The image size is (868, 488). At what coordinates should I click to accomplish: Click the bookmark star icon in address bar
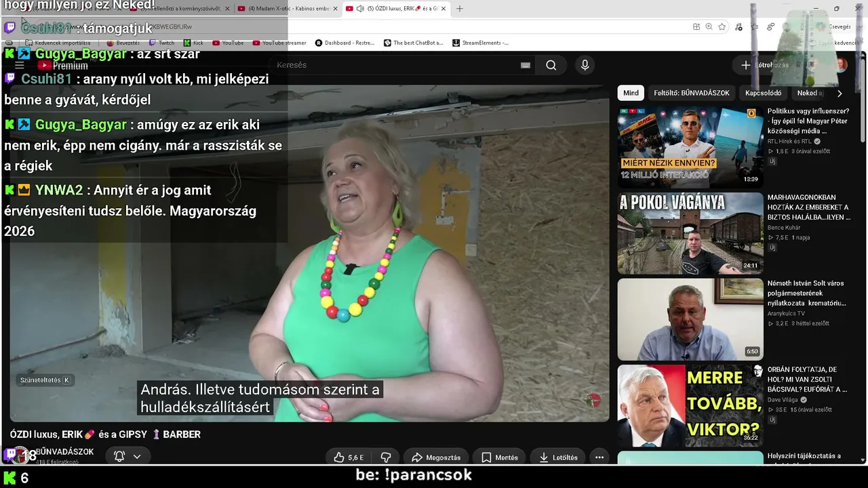[722, 27]
